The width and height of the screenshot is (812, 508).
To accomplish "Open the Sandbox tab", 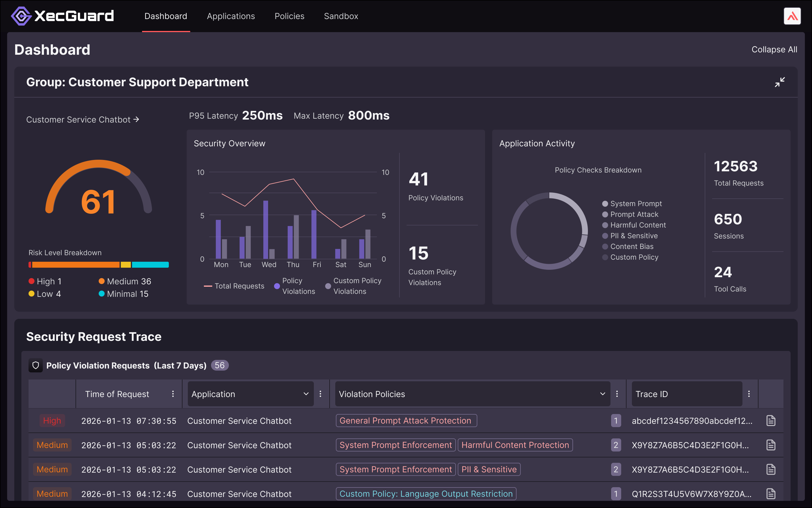I will pos(341,16).
